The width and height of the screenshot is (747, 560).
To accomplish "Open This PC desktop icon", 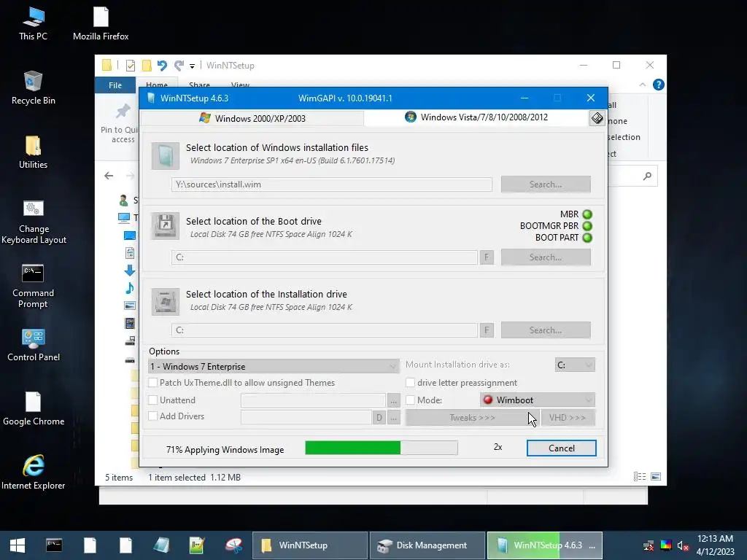I will tap(33, 23).
